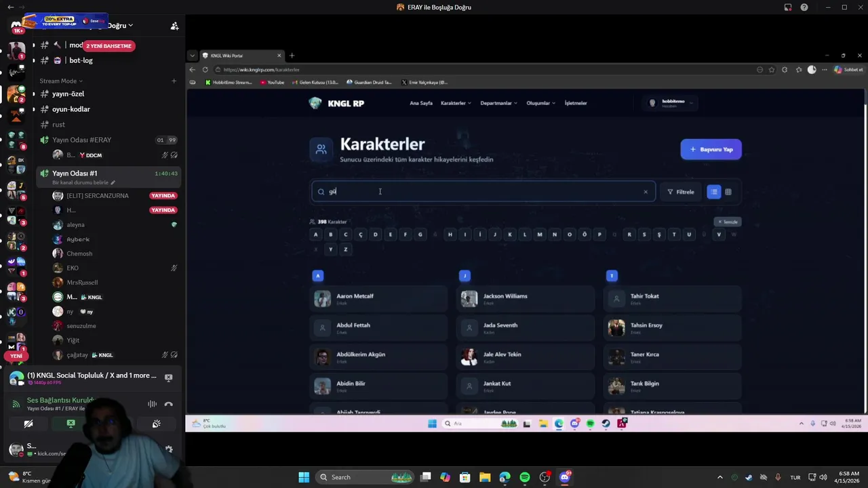
Task: Open İşletmeler in the wiki nav
Action: 576,103
